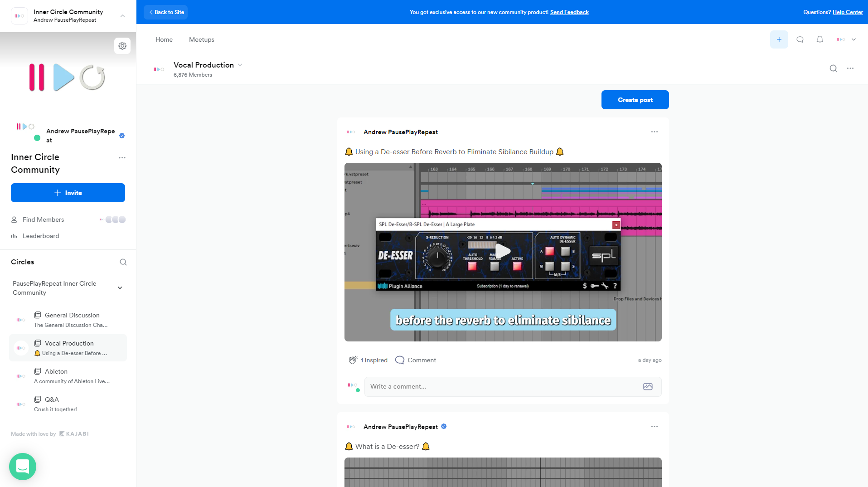Open the Find Members page
868x487 pixels.
click(x=43, y=219)
